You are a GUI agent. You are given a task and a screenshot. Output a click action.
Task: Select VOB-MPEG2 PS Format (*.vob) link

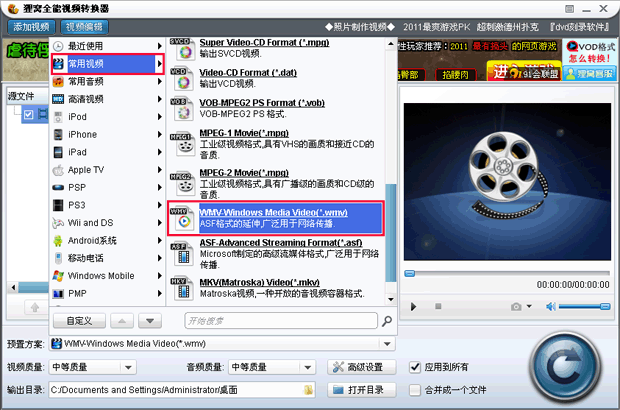tap(262, 103)
